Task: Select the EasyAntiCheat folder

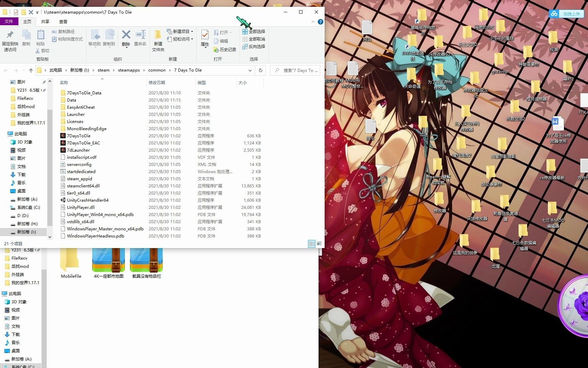Action: [x=81, y=107]
